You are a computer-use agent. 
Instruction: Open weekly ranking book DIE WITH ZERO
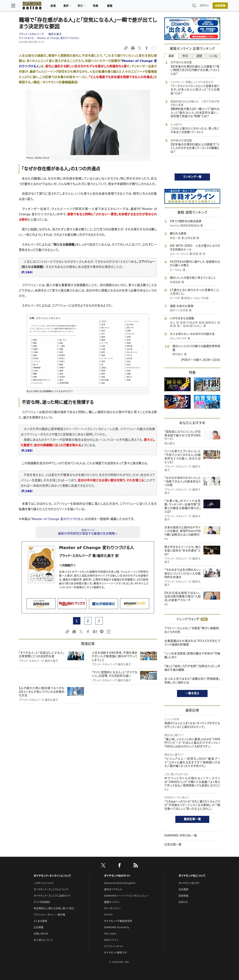pos(195,248)
